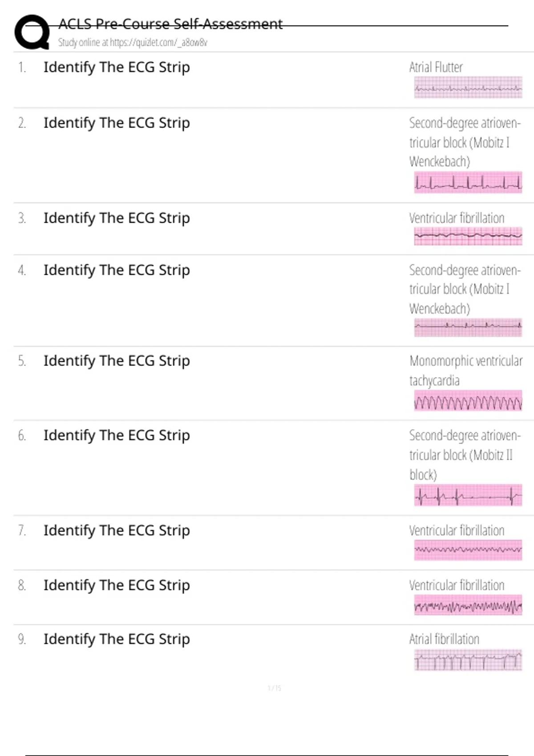Select the ECG strip image for item 3
Screen dimensions: 534x756
[468, 236]
